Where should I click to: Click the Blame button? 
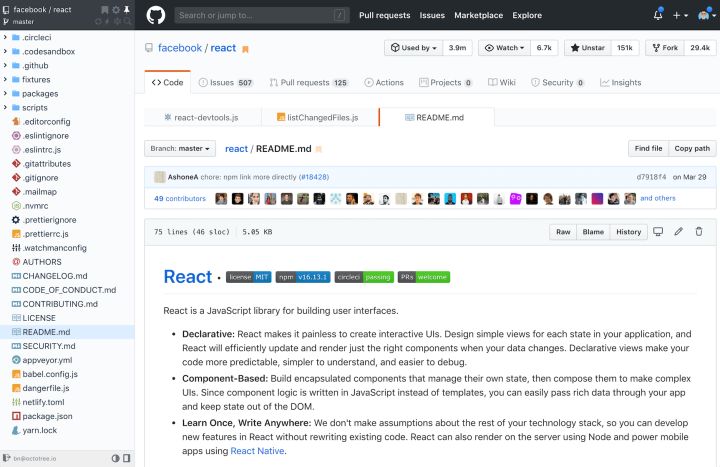[593, 232]
